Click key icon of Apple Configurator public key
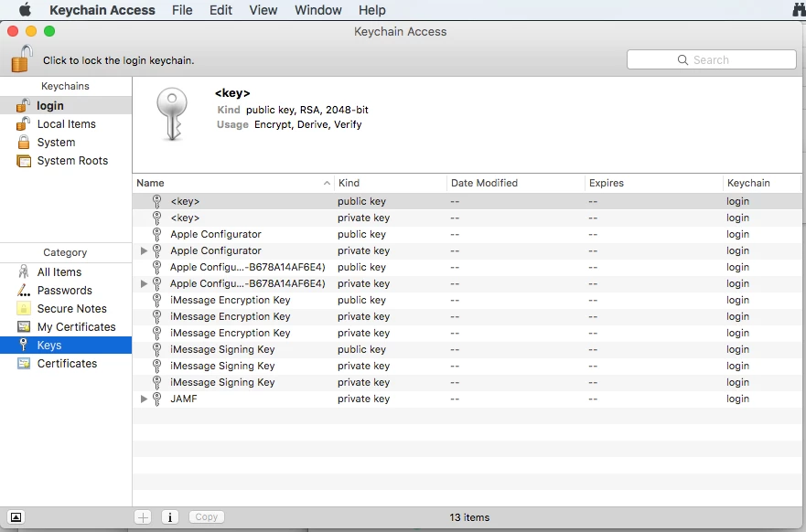806x532 pixels. pyautogui.click(x=156, y=235)
